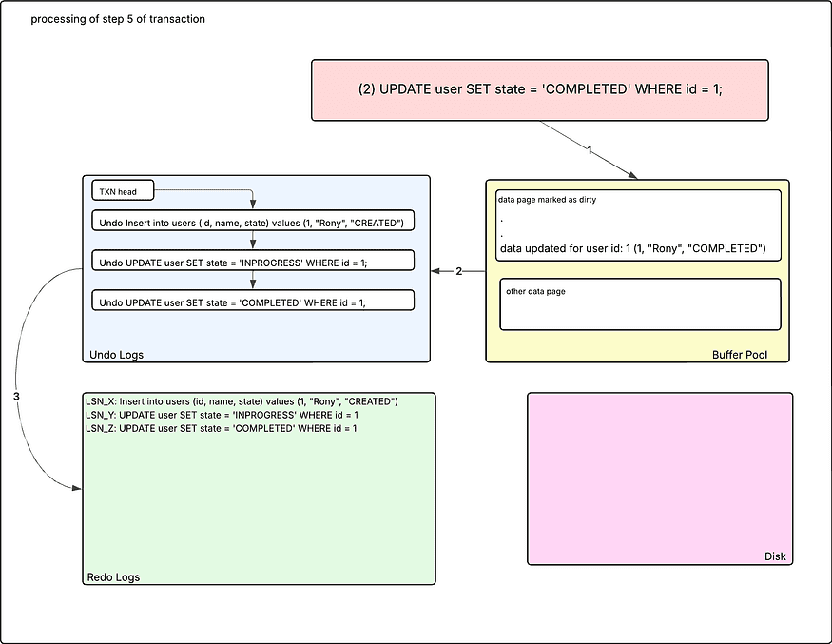
Task: Click the 'data page marked as dirty' text
Action: 547,200
